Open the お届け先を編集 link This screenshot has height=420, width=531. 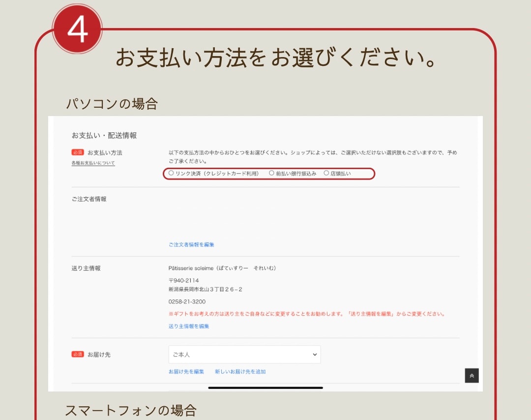(x=186, y=372)
